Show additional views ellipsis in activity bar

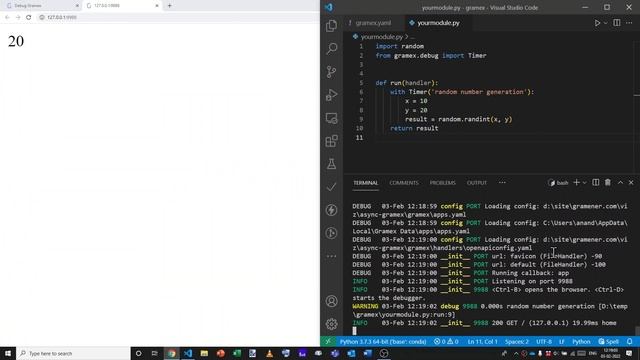pos(331,256)
